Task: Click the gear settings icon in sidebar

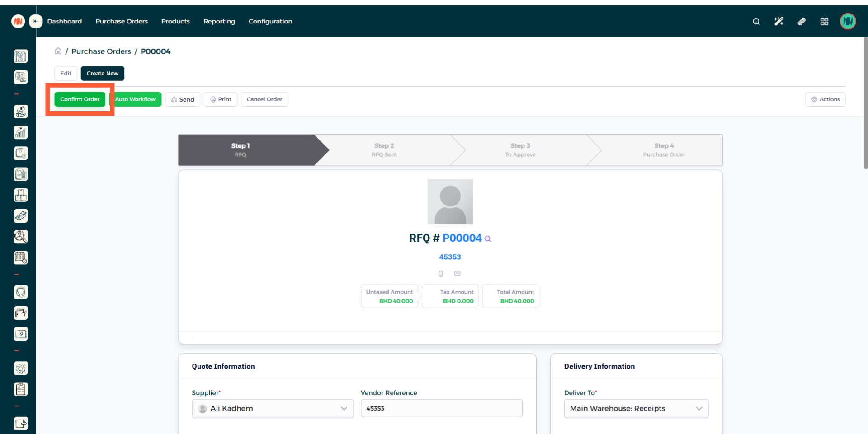Action: 21,369
